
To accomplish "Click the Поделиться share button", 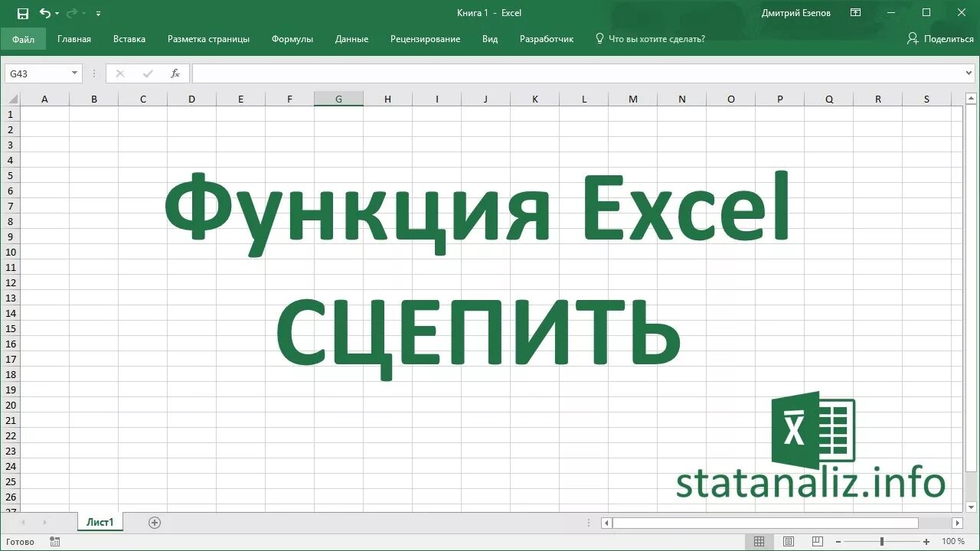I will point(939,39).
